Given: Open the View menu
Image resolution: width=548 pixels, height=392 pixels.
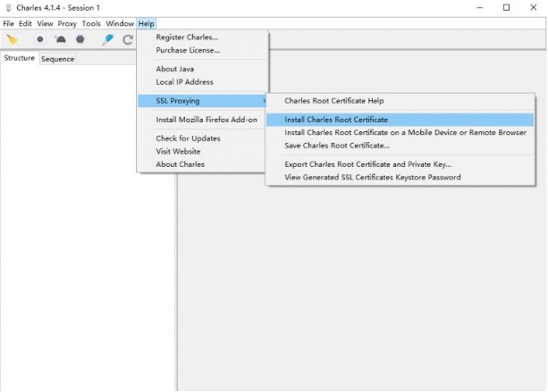Looking at the screenshot, I should (45, 23).
